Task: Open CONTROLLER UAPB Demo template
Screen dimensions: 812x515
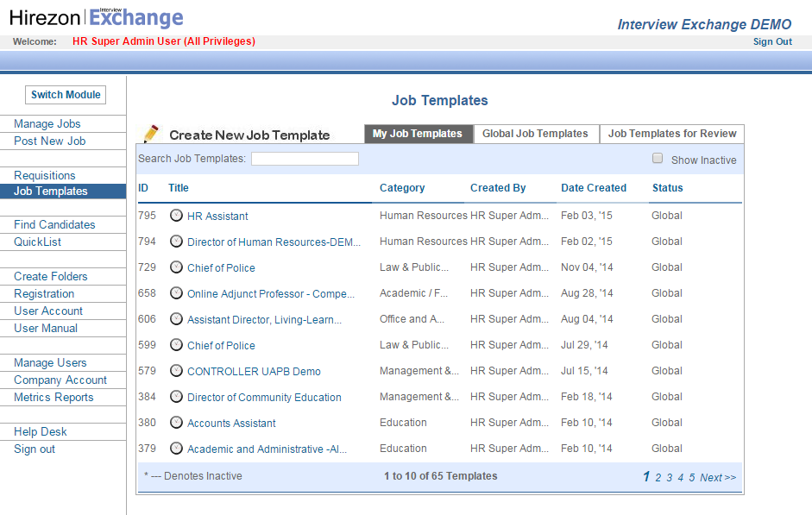Action: coord(254,372)
